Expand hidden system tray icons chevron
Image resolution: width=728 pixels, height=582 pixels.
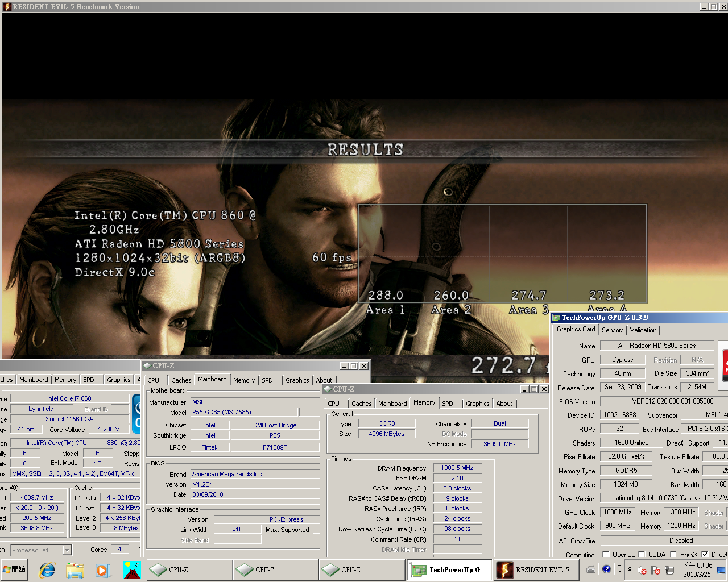[x=630, y=569]
